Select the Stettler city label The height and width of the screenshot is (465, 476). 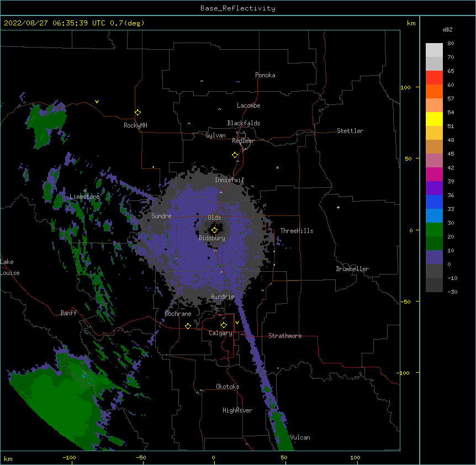[350, 131]
